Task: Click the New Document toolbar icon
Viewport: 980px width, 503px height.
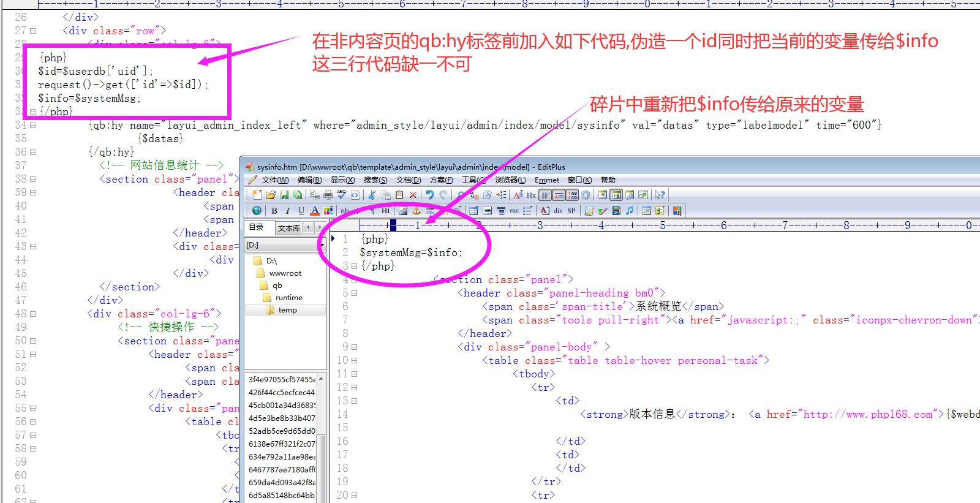Action: tap(257, 195)
